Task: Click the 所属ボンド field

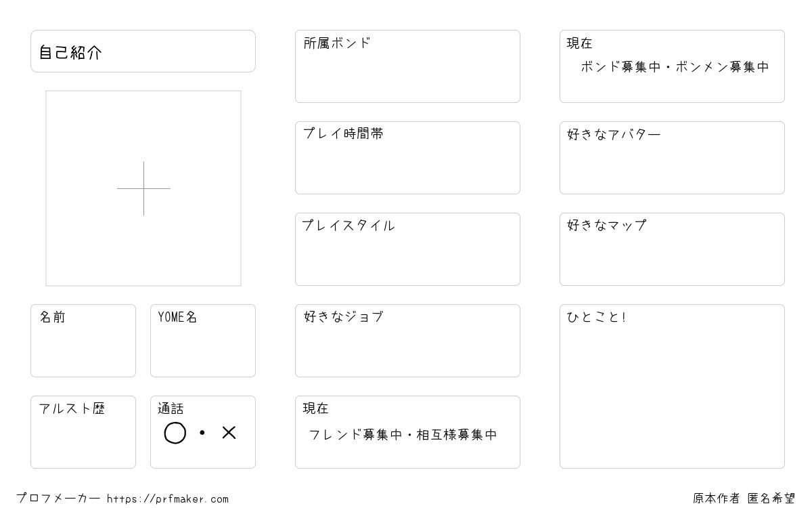Action: tap(407, 66)
